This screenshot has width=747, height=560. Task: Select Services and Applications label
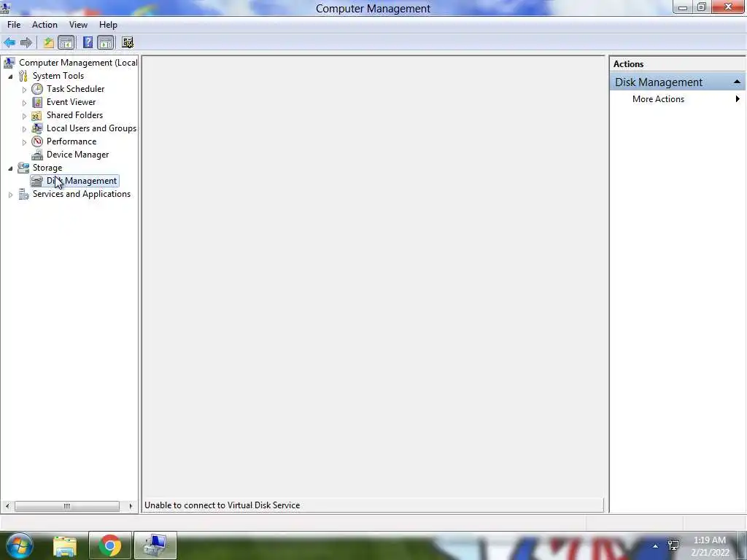coord(82,194)
